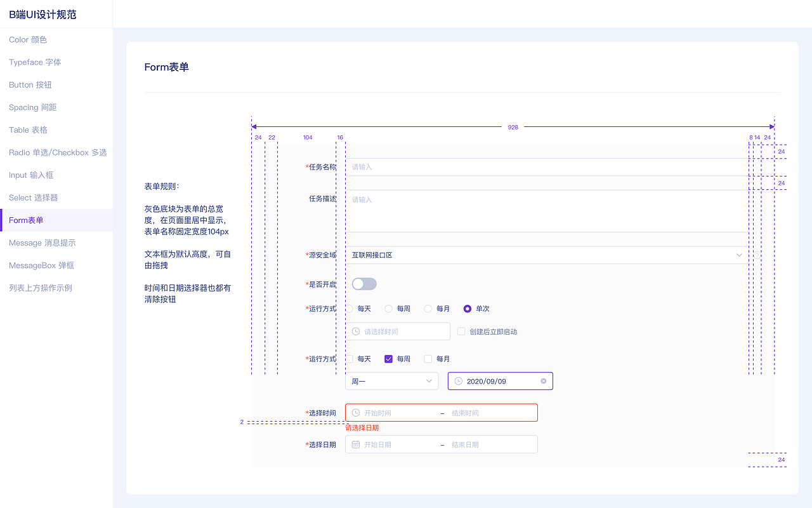Click the clock icon inside the 2020/09/09 field
Screen dimensions: 812x508
[x=459, y=381]
